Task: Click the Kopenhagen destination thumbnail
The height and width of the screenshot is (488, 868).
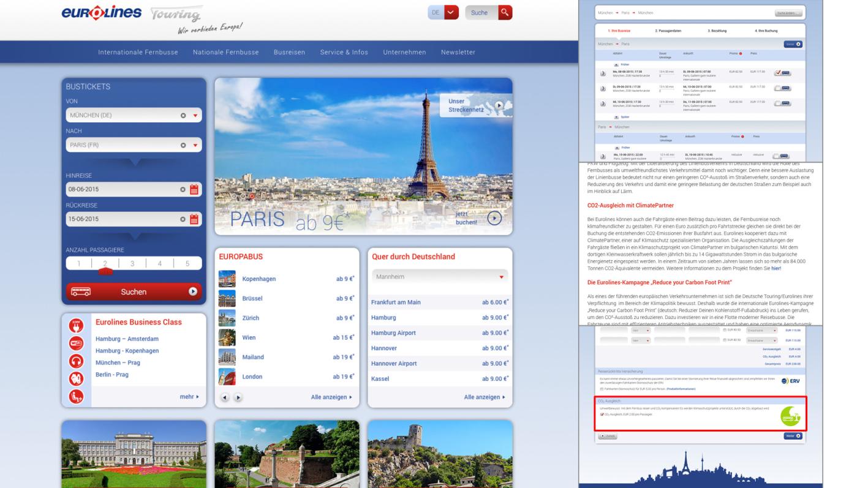Action: point(227,279)
